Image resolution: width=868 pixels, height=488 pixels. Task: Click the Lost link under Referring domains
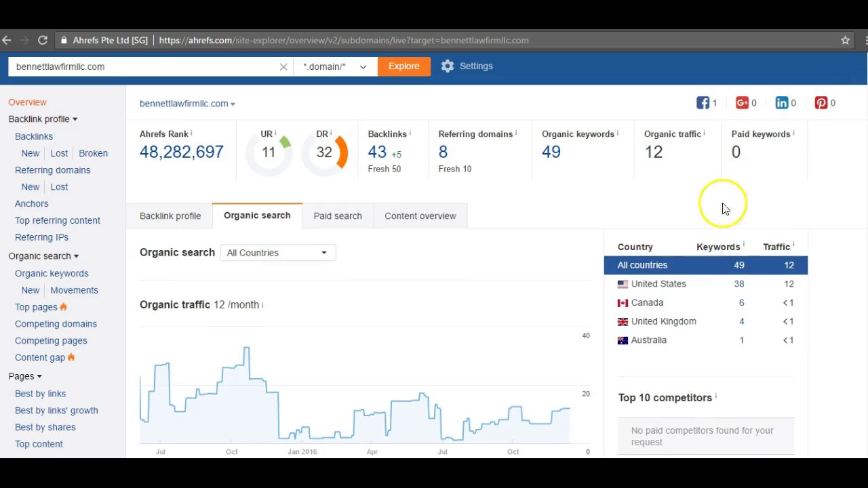[x=59, y=187]
